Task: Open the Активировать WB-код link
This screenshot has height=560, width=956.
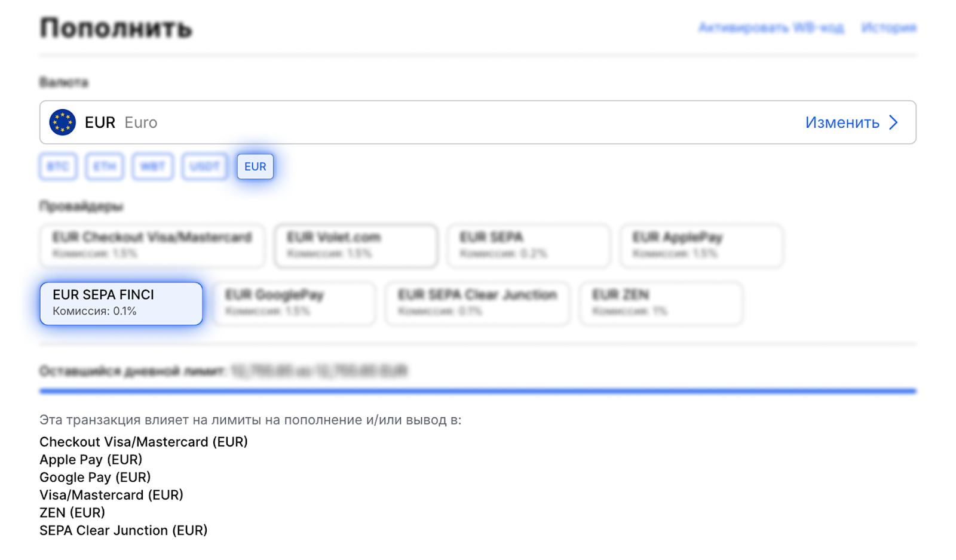Action: click(771, 27)
